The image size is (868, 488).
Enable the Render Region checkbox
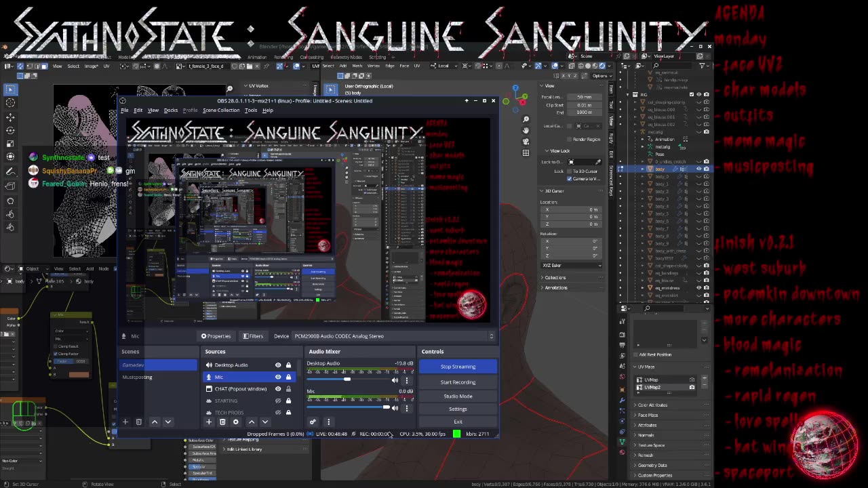pos(568,139)
